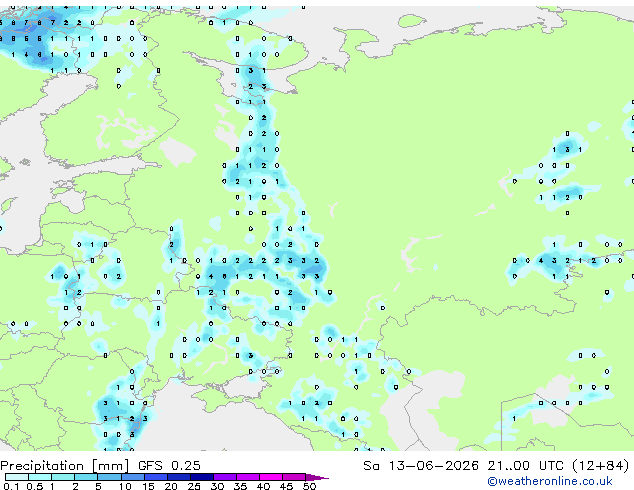The width and height of the screenshot is (634, 490).
Task: Select the 15 to 20 mm blue swatch
Action: [155, 477]
